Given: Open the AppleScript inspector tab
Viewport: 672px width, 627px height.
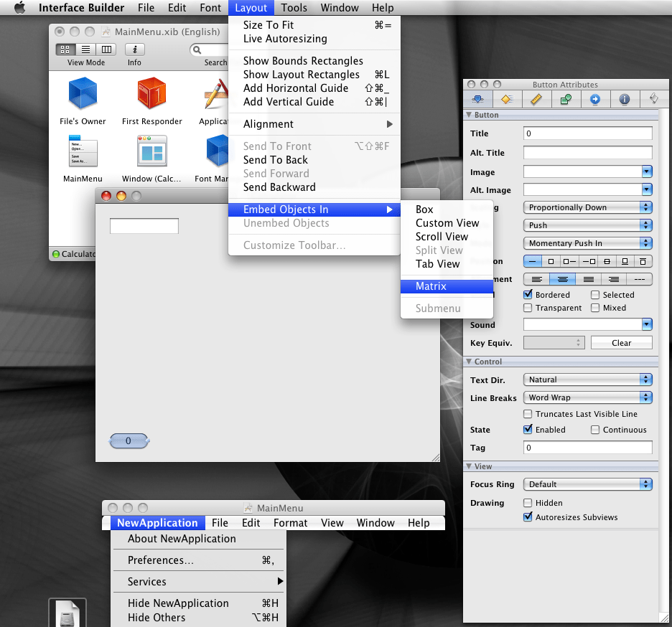Looking at the screenshot, I should tap(654, 100).
